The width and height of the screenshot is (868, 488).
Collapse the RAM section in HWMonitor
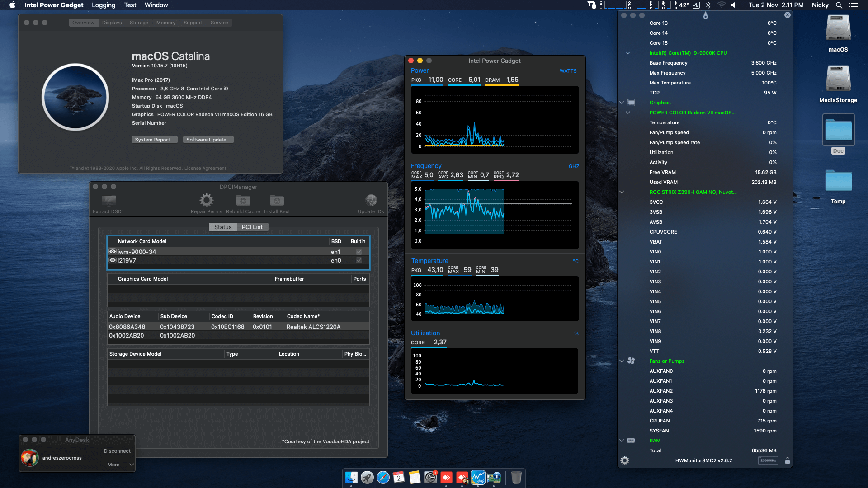coord(622,441)
